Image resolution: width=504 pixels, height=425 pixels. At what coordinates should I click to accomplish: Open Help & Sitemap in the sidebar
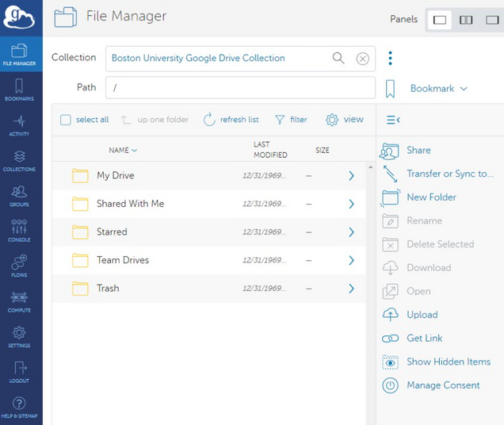click(x=19, y=407)
